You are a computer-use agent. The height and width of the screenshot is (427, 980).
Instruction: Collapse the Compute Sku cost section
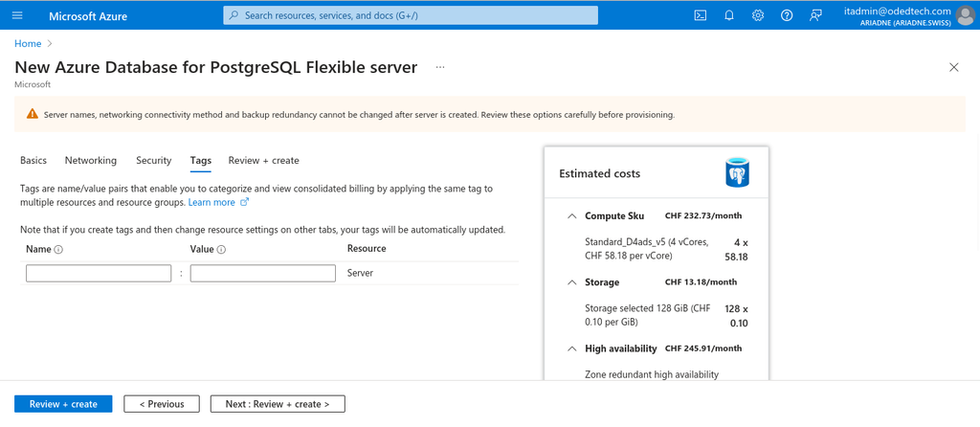pyautogui.click(x=571, y=215)
